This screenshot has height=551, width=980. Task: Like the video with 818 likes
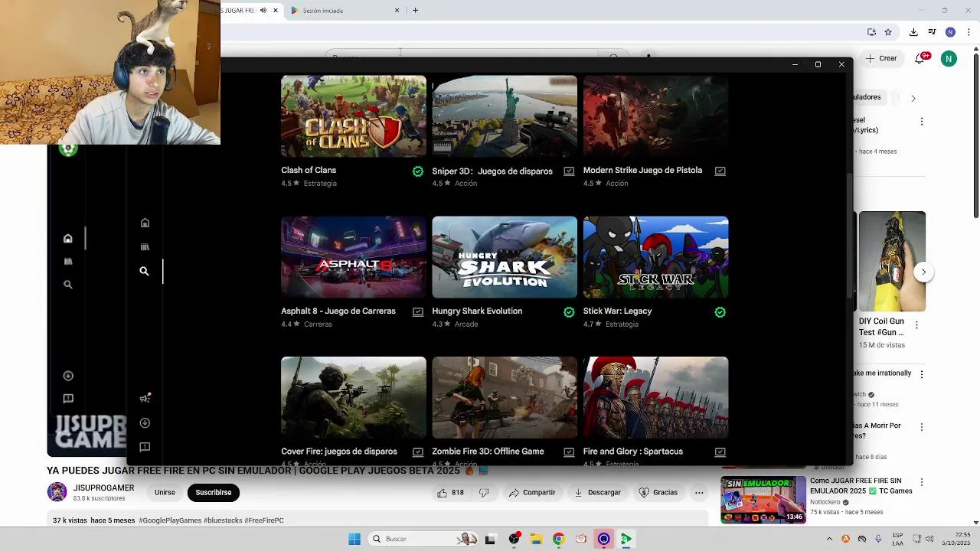tap(450, 493)
